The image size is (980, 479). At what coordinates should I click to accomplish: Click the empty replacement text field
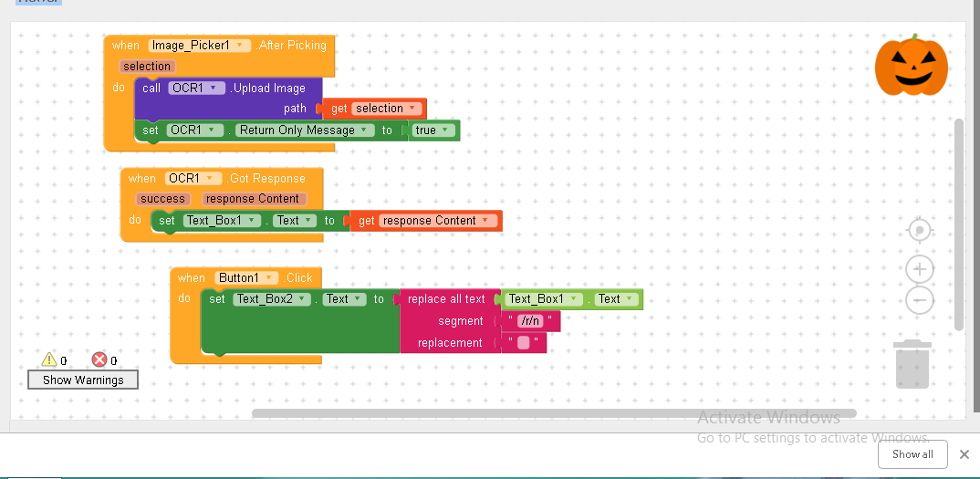pos(523,343)
